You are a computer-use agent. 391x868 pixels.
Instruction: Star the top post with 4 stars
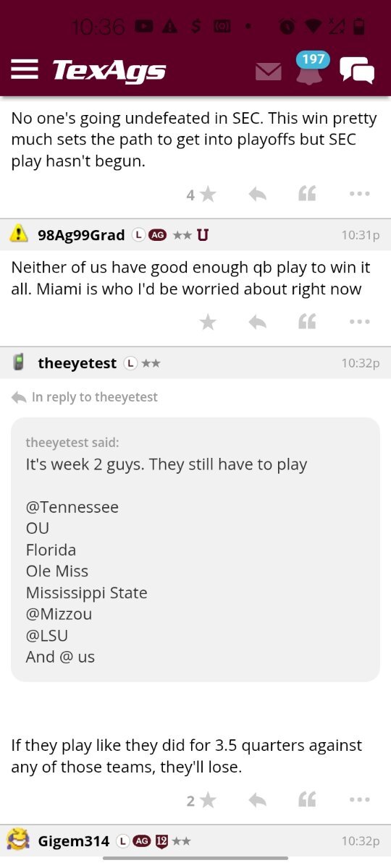[x=208, y=194]
